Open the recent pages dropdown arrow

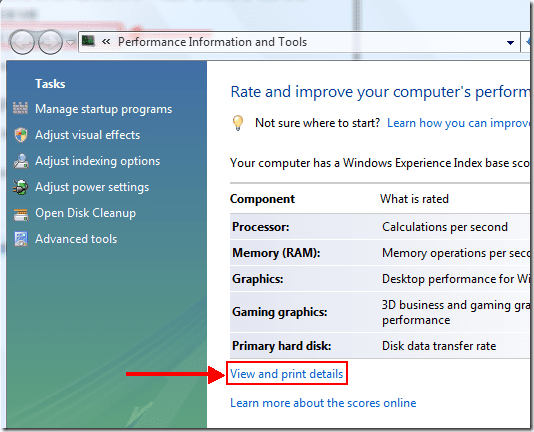coord(70,43)
